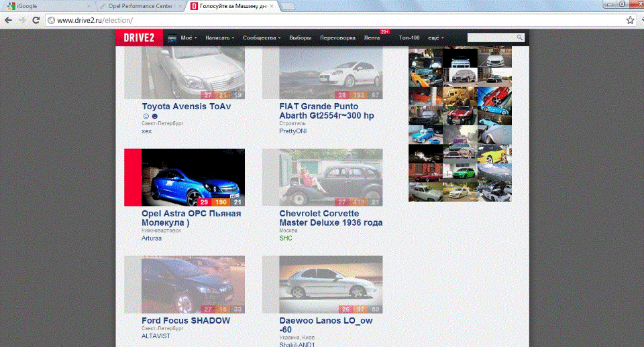Open the Топ-100 page
This screenshot has height=347, width=644.
click(409, 38)
